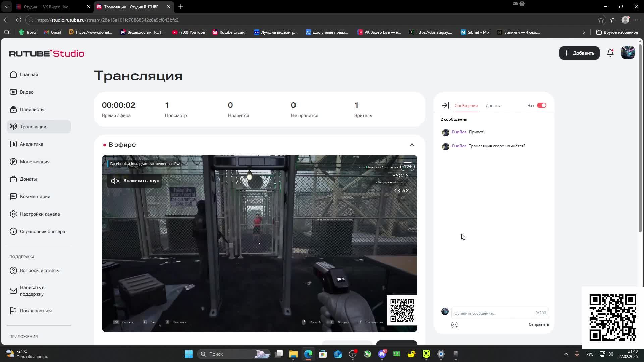This screenshot has width=644, height=362.
Task: Click the Оставить сообщение input field
Action: 493,313
